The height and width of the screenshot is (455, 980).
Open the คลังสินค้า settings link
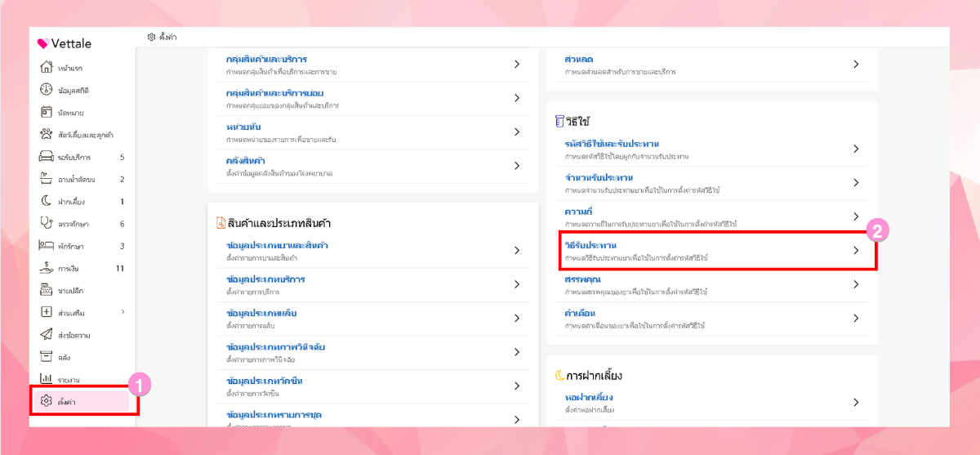click(246, 161)
